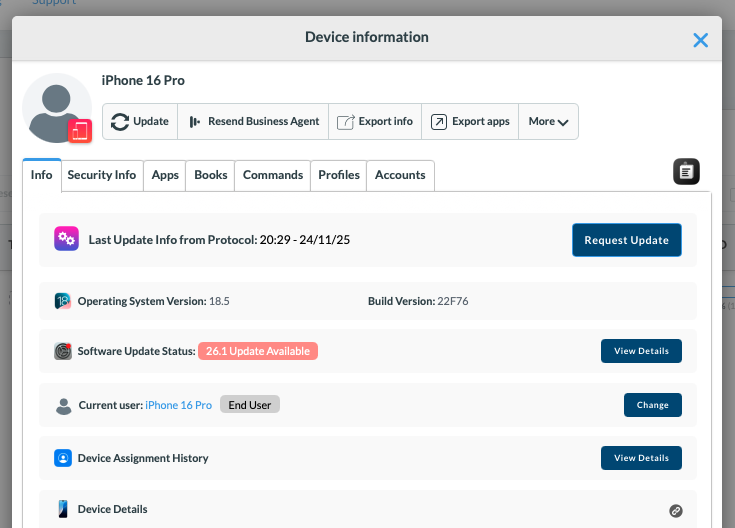
Task: Select the Commands tab
Action: click(272, 175)
